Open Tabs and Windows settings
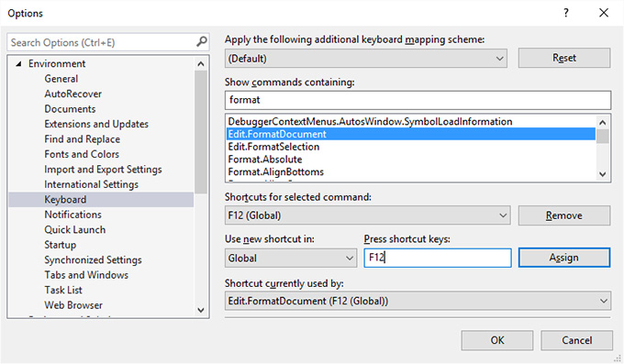Screen dimensions: 624x364 (x=86, y=275)
